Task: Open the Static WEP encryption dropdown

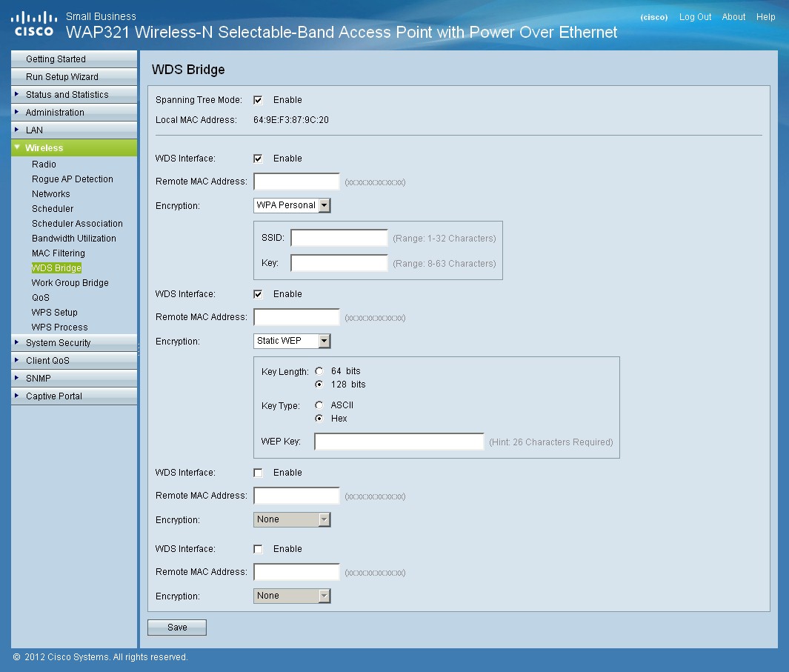Action: (x=292, y=341)
